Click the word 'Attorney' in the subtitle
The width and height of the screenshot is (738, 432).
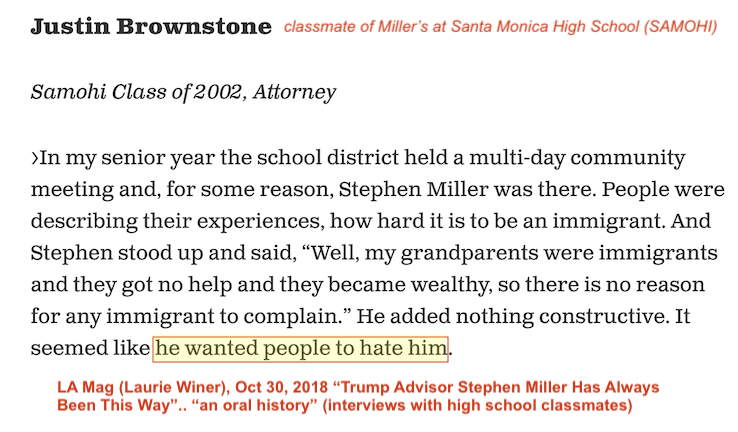point(294,92)
